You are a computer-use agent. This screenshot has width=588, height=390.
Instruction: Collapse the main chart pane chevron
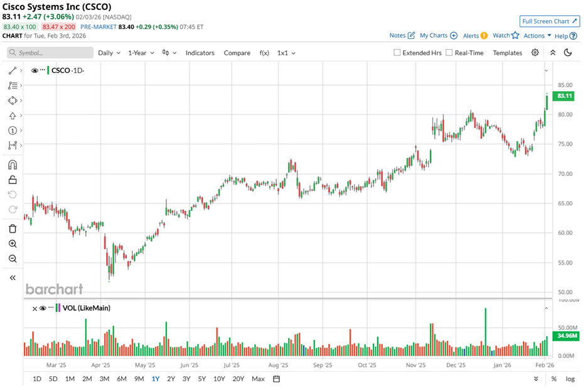tap(547, 70)
